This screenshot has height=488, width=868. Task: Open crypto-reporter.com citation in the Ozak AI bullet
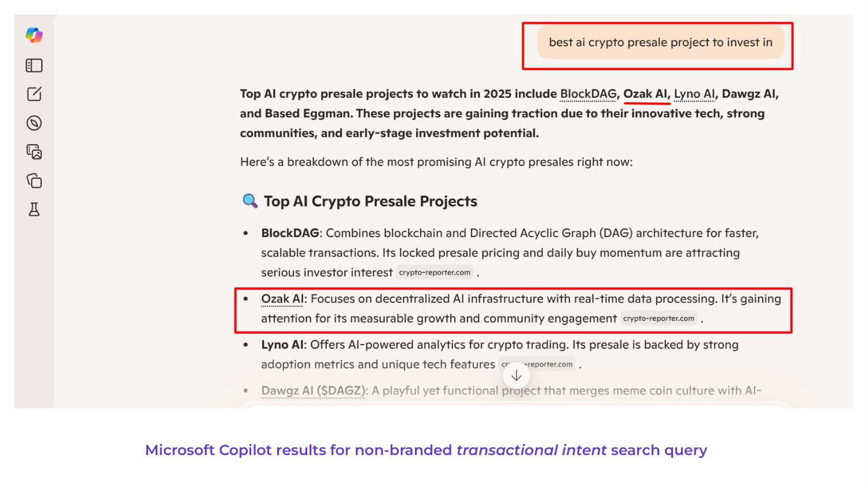659,318
